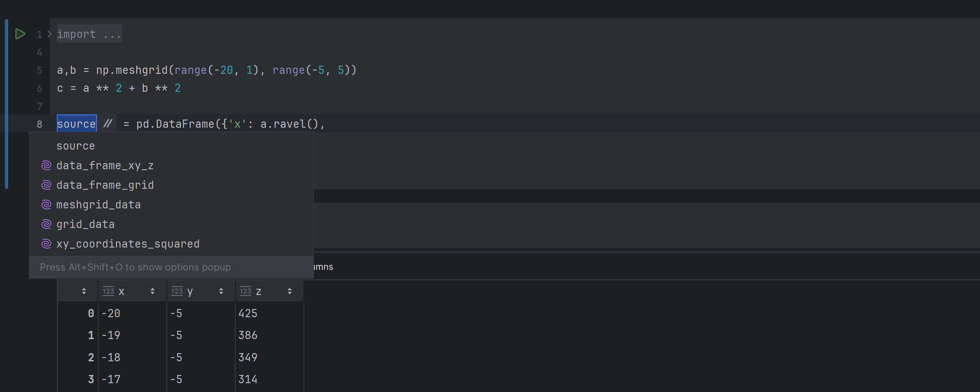This screenshot has height=392, width=980.
Task: Select grid_data rename suggestion
Action: [86, 224]
